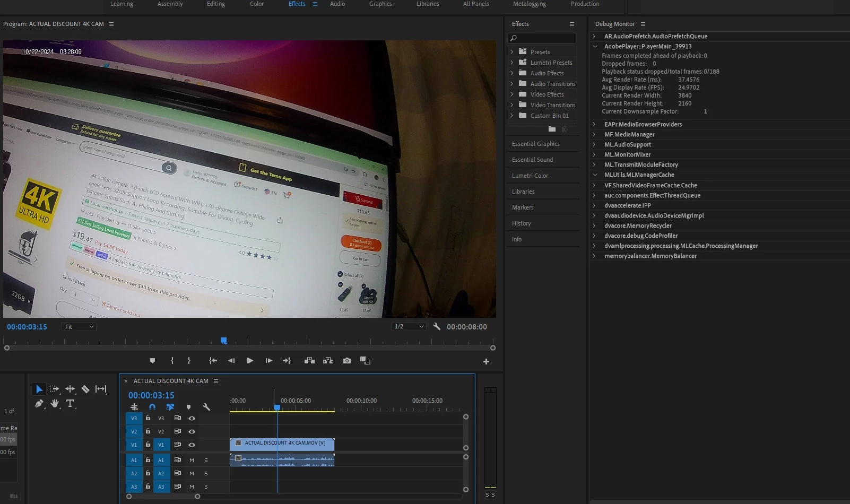Click the Mark In button

[x=172, y=361]
